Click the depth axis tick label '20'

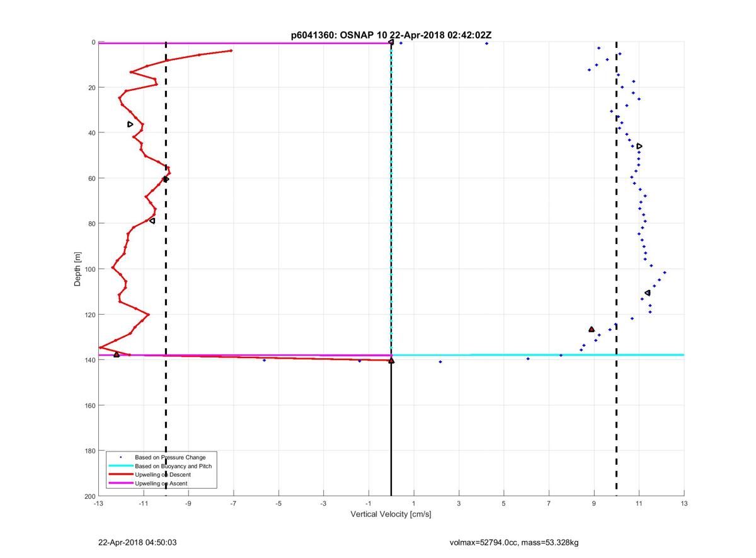click(91, 88)
